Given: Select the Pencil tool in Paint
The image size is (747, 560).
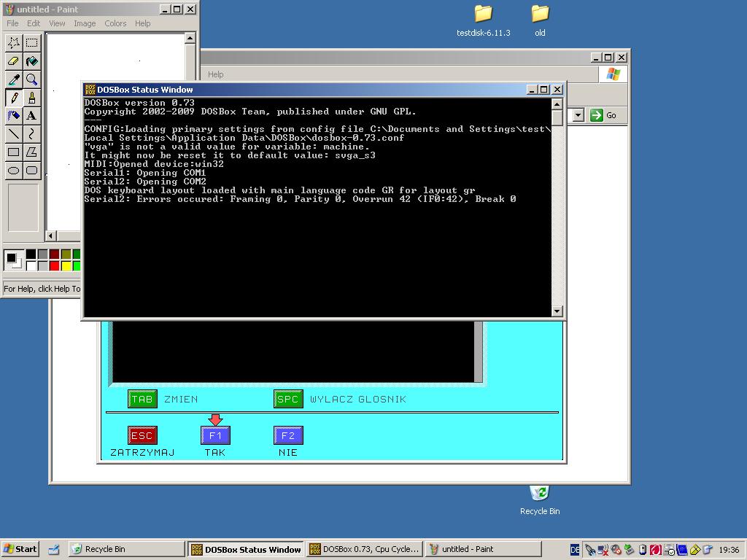Looking at the screenshot, I should (x=14, y=98).
